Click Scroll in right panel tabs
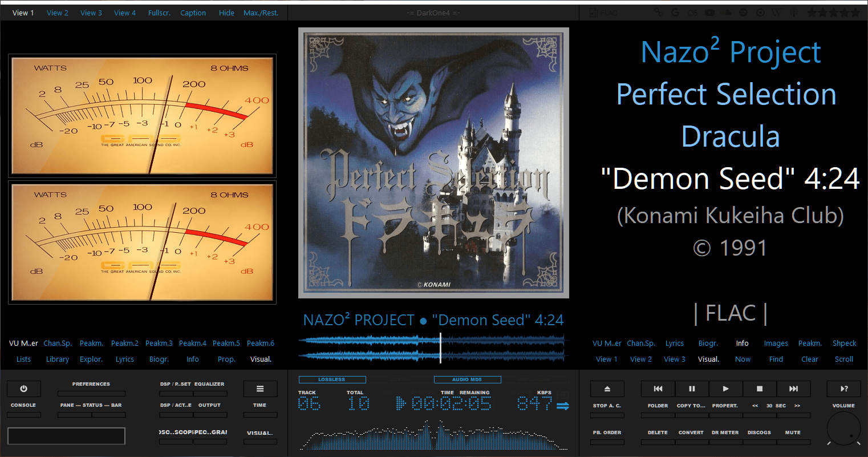This screenshot has width=868, height=457. pyautogui.click(x=844, y=359)
